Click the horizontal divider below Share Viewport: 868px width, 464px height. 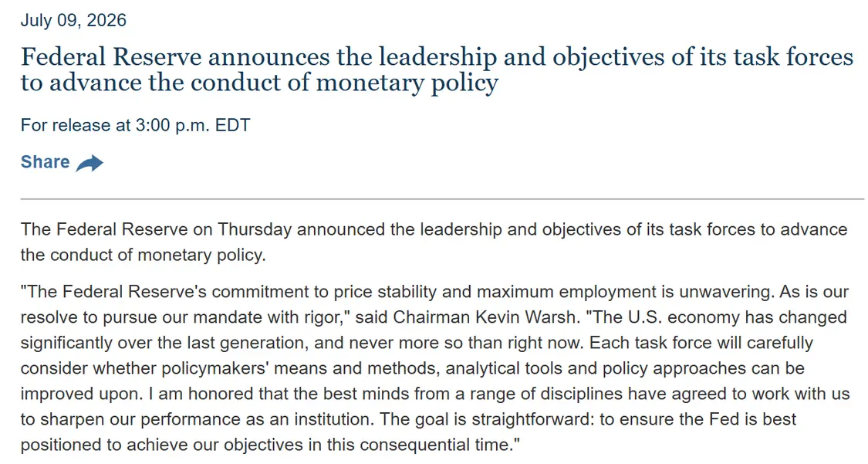click(x=442, y=198)
